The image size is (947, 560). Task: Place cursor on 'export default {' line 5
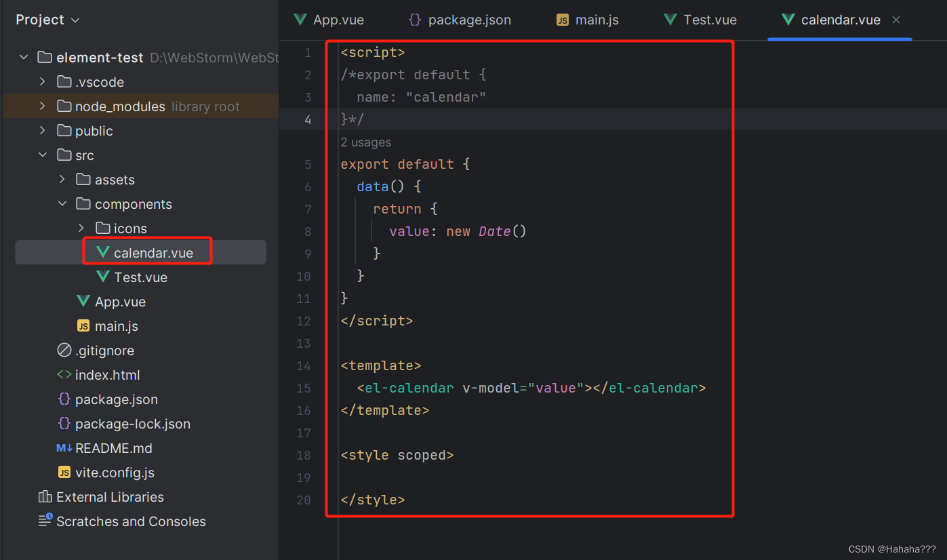pyautogui.click(x=405, y=164)
